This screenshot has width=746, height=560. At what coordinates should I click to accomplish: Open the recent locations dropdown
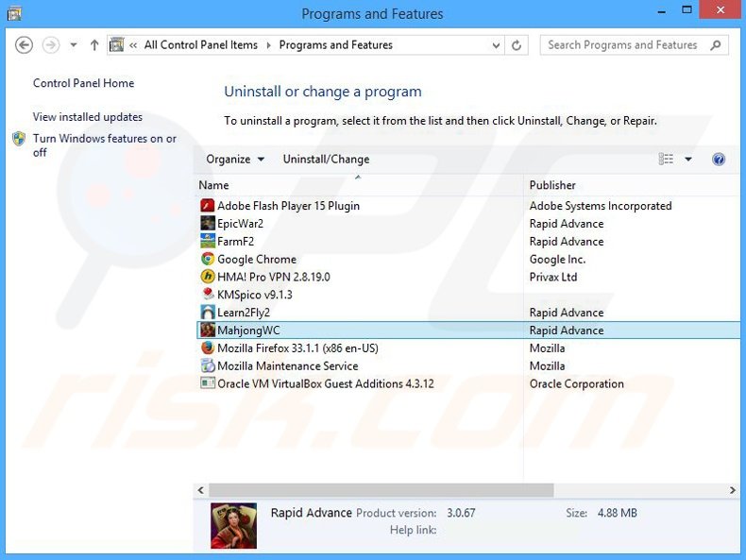coord(74,45)
